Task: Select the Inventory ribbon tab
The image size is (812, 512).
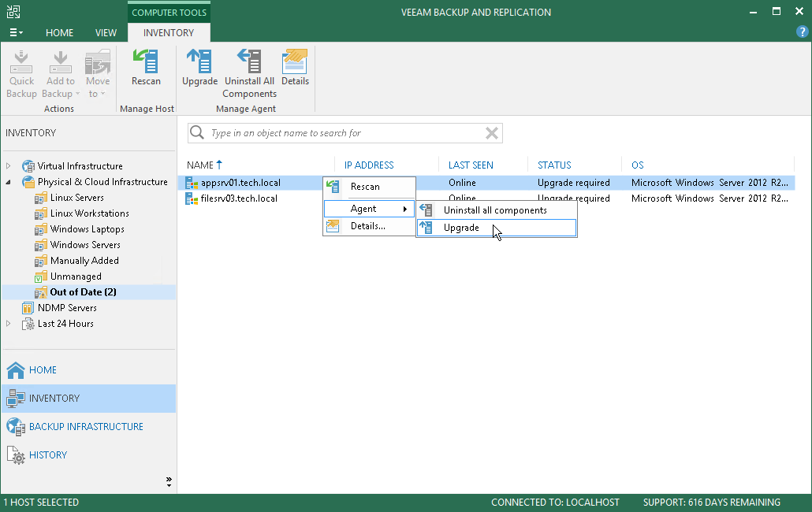Action: tap(168, 32)
